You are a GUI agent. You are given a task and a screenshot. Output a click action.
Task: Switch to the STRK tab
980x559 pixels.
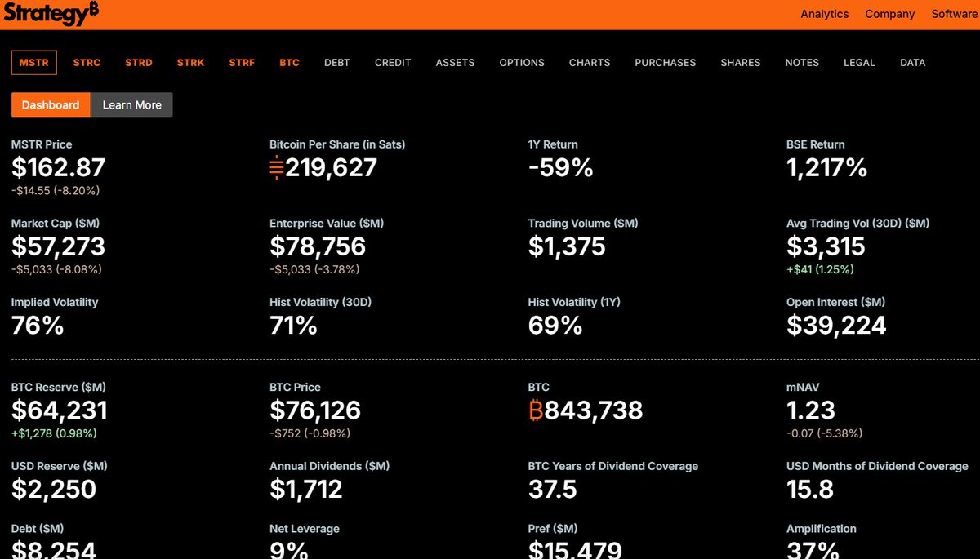[x=191, y=63]
